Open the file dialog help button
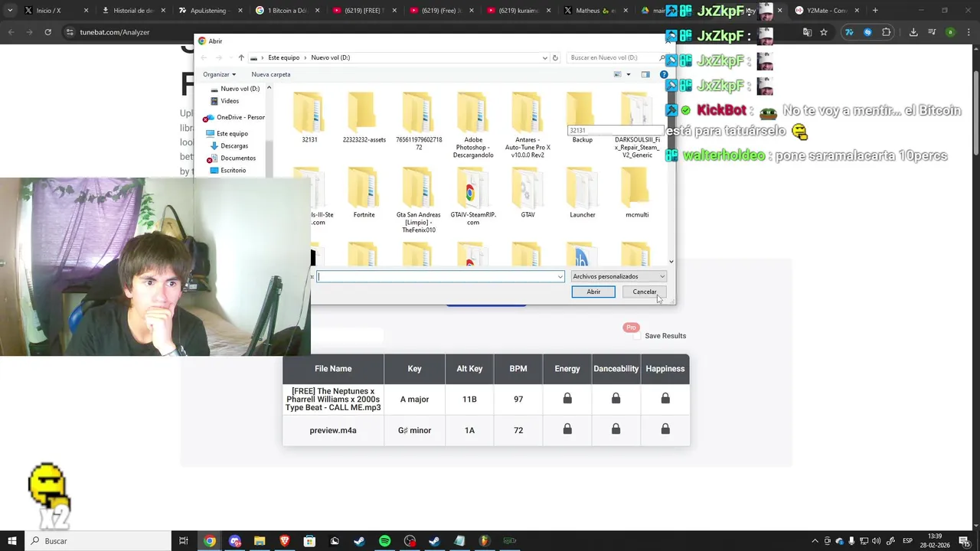This screenshot has height=551, width=980. 664,74
